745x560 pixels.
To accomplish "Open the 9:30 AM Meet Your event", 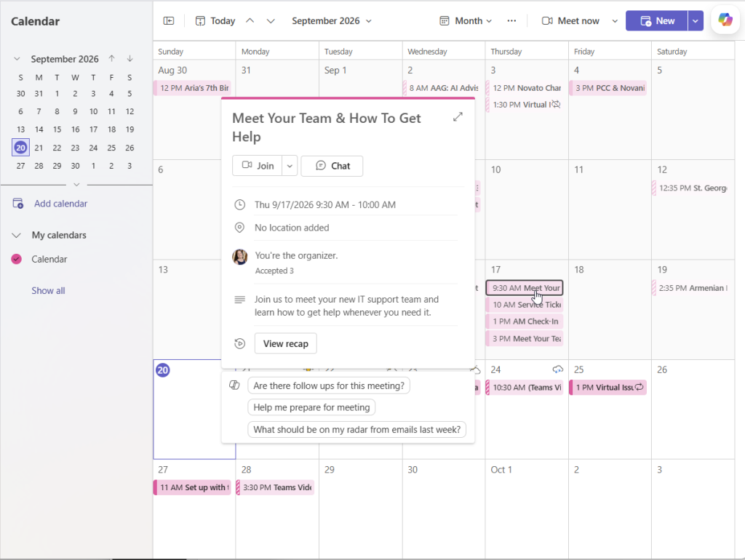I will [x=525, y=288].
